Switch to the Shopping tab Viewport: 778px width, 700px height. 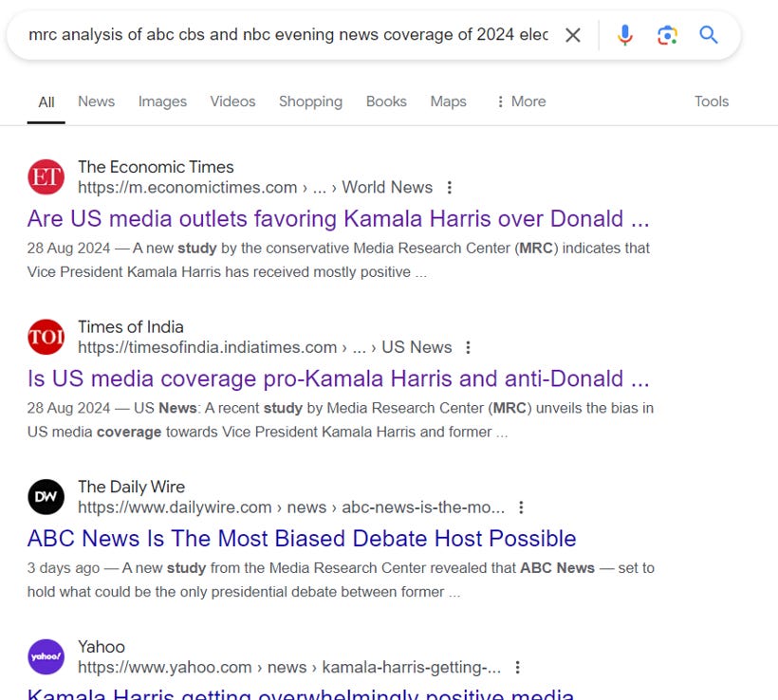click(x=310, y=101)
